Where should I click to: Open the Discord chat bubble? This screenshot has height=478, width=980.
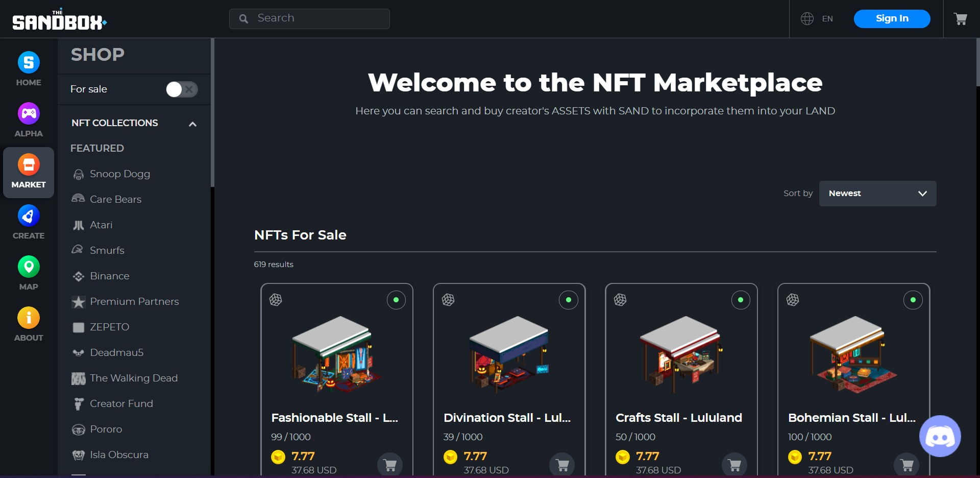click(x=940, y=436)
